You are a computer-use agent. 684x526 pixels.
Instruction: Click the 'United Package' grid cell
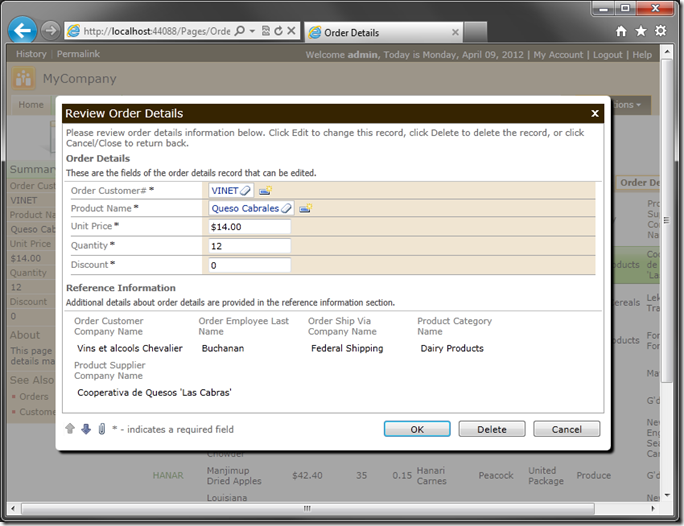point(546,475)
